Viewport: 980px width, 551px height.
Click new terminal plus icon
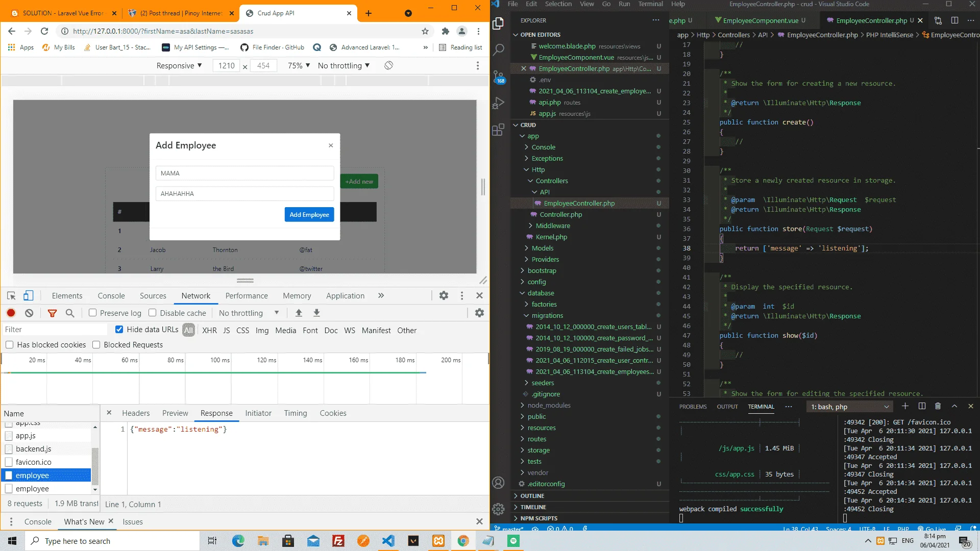(905, 406)
